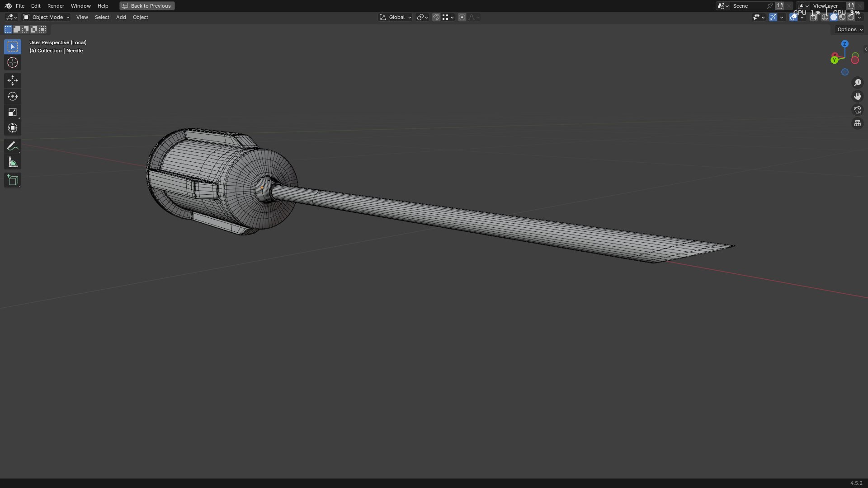Switch to solid shading
Viewport: 868px width, 488px height.
click(834, 17)
